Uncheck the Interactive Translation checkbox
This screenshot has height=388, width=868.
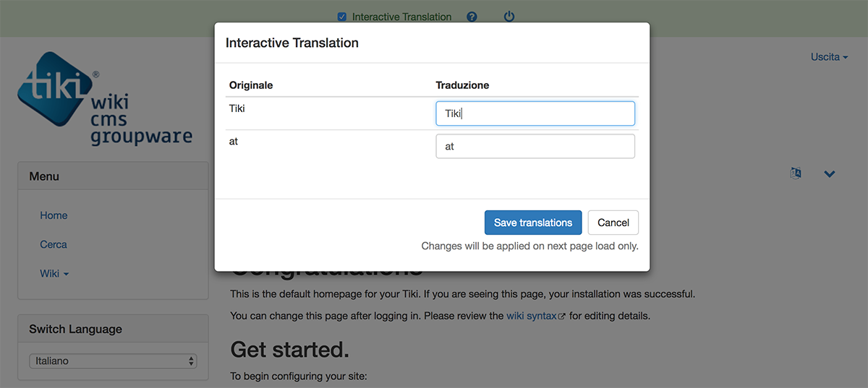343,17
